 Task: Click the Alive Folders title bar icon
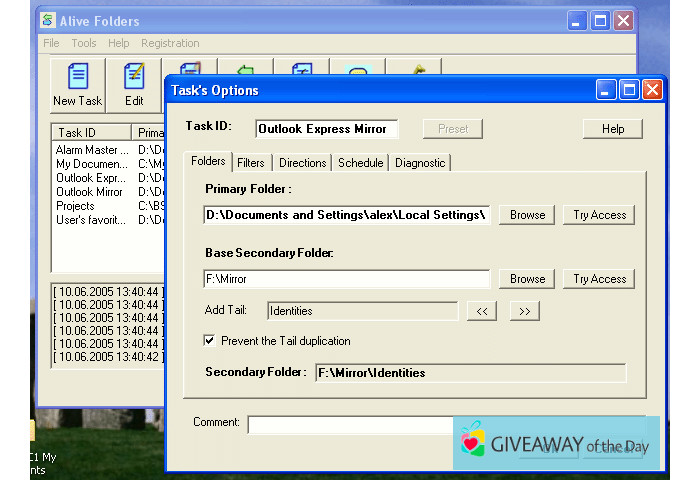coord(47,21)
